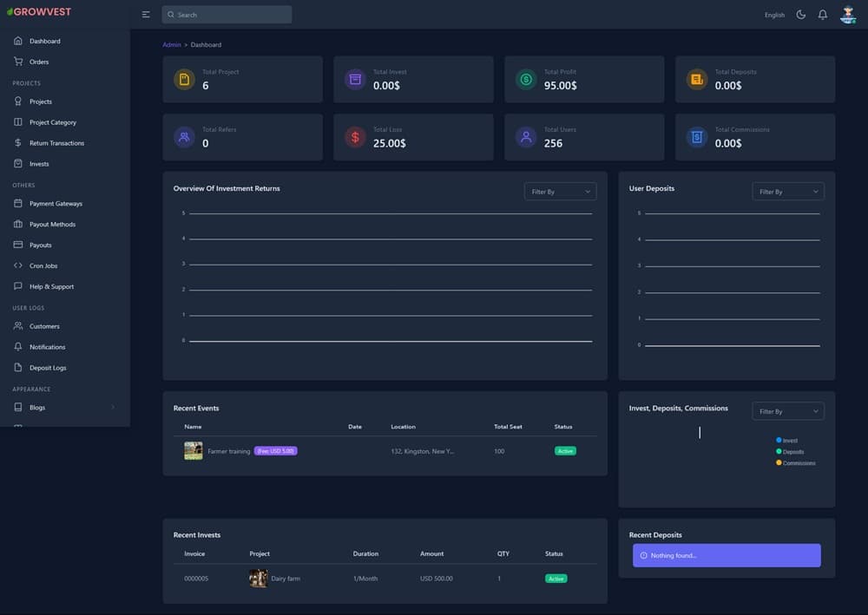
Task: Select the English language option
Action: (774, 15)
